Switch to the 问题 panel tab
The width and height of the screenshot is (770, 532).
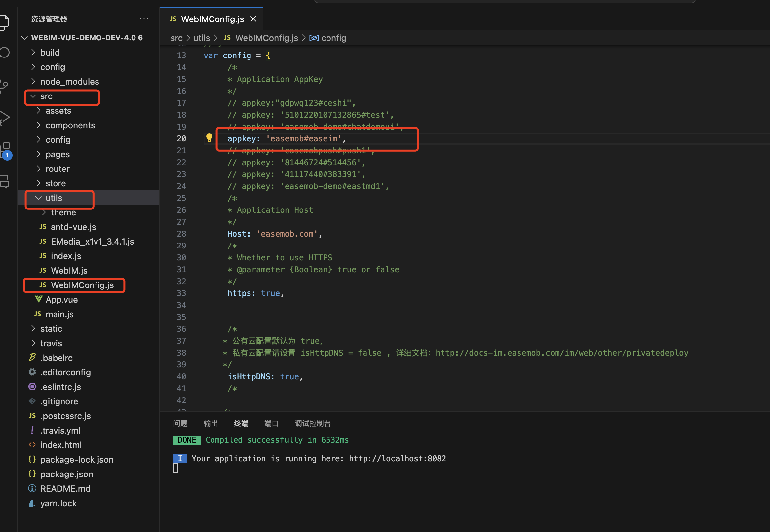tap(180, 423)
